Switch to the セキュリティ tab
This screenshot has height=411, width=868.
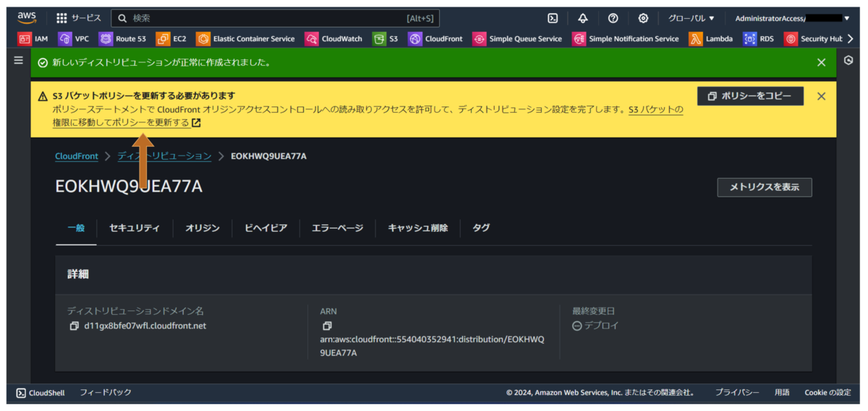point(135,228)
